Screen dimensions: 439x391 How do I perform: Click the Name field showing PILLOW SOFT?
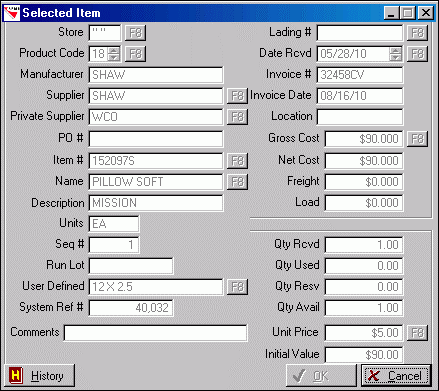coord(156,182)
